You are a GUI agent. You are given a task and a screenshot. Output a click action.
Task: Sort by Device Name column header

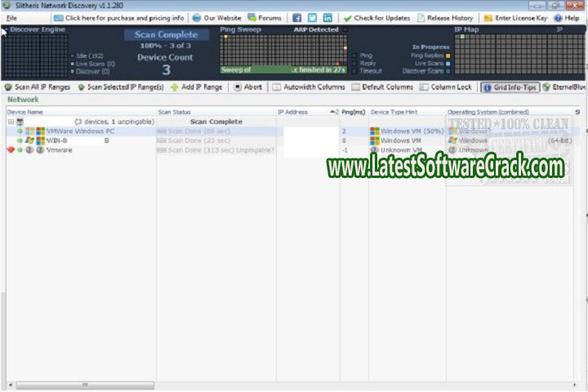tap(24, 112)
